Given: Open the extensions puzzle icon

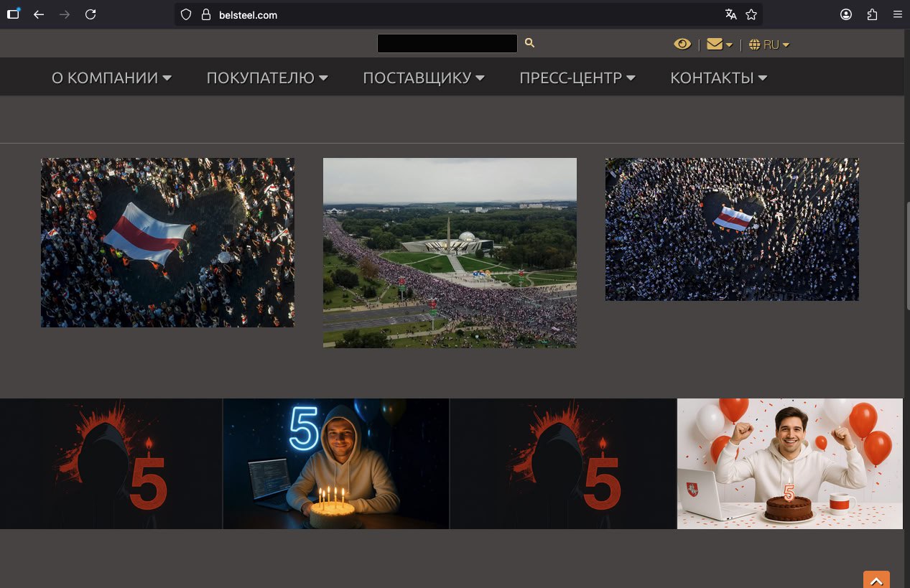Looking at the screenshot, I should [x=872, y=14].
